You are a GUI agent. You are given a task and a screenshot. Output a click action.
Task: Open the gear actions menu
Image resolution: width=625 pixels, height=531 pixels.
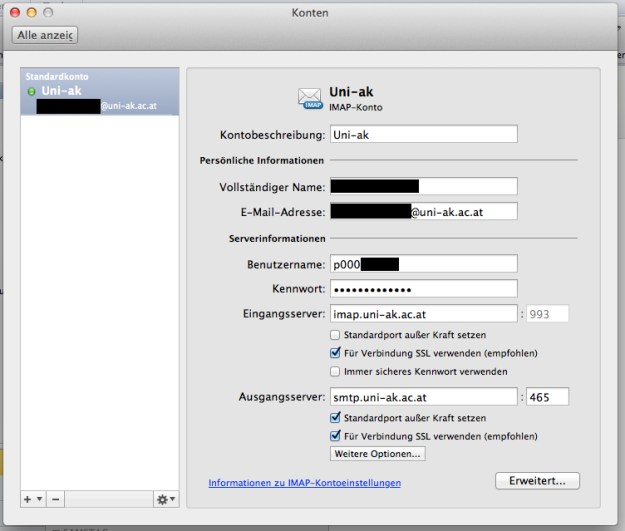165,498
